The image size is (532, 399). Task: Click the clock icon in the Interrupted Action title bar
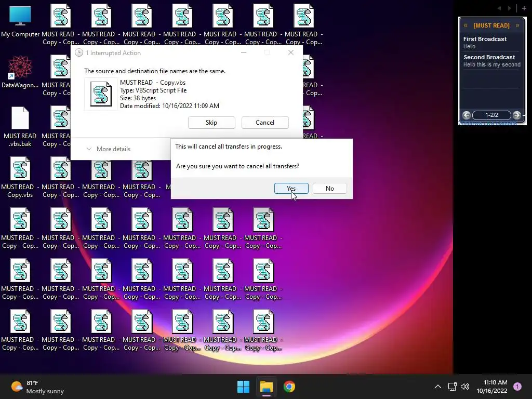(79, 52)
